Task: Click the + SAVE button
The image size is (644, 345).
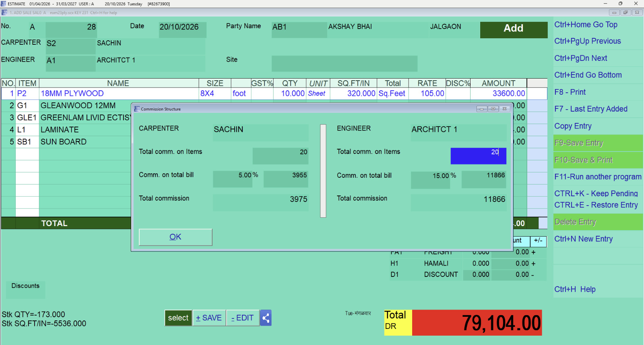Action: [x=209, y=318]
